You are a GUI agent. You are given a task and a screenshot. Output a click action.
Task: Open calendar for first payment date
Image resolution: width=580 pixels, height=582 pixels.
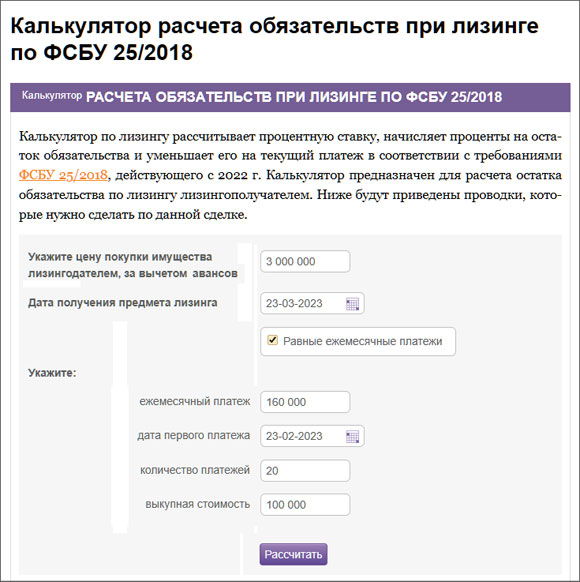[x=352, y=436]
